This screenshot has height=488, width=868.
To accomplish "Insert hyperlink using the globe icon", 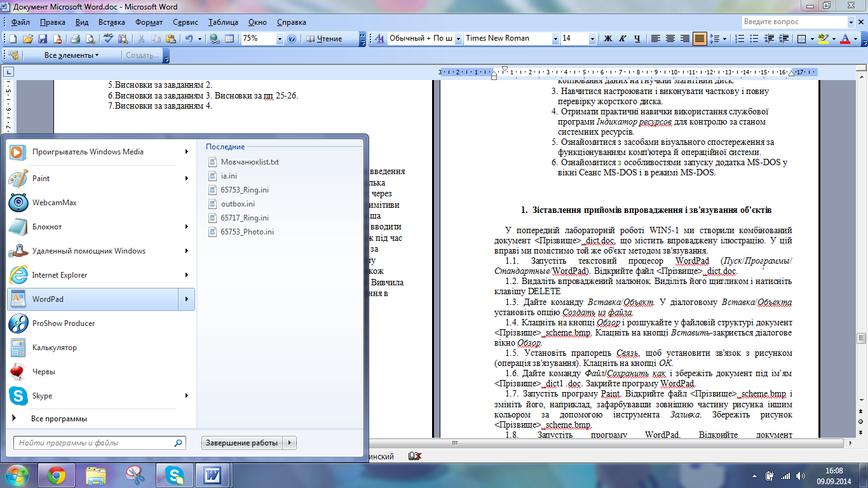I will (215, 39).
